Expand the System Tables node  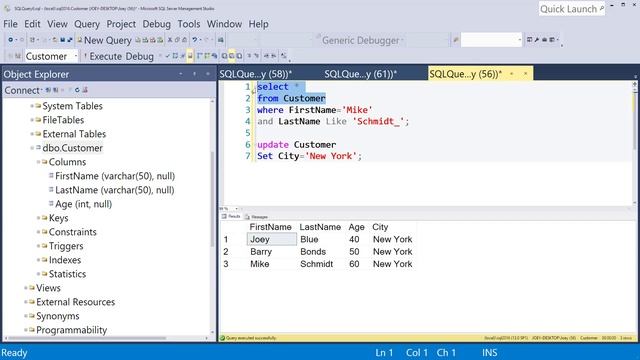(x=32, y=106)
